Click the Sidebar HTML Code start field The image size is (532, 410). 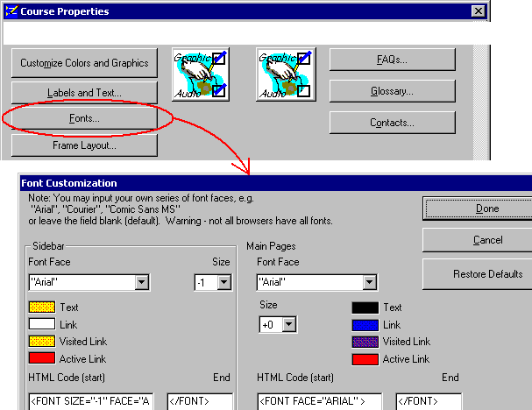91,401
